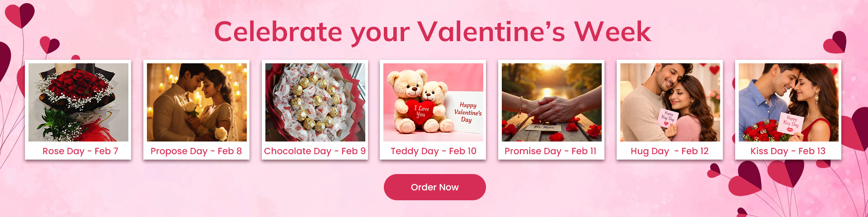Select the "Propose Day - Feb 8" caption
This screenshot has width=868, height=217.
point(196,151)
